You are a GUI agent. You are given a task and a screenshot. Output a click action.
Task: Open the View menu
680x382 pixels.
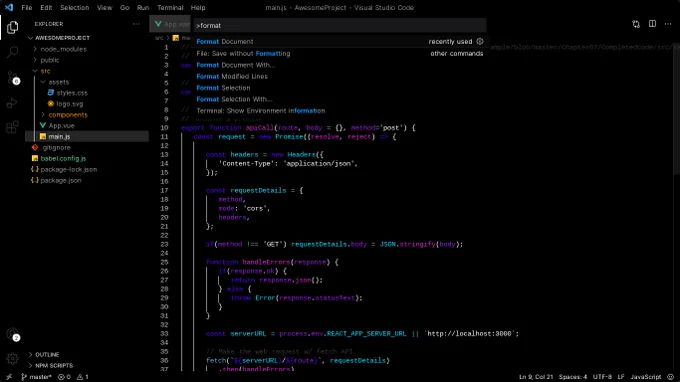click(x=105, y=7)
